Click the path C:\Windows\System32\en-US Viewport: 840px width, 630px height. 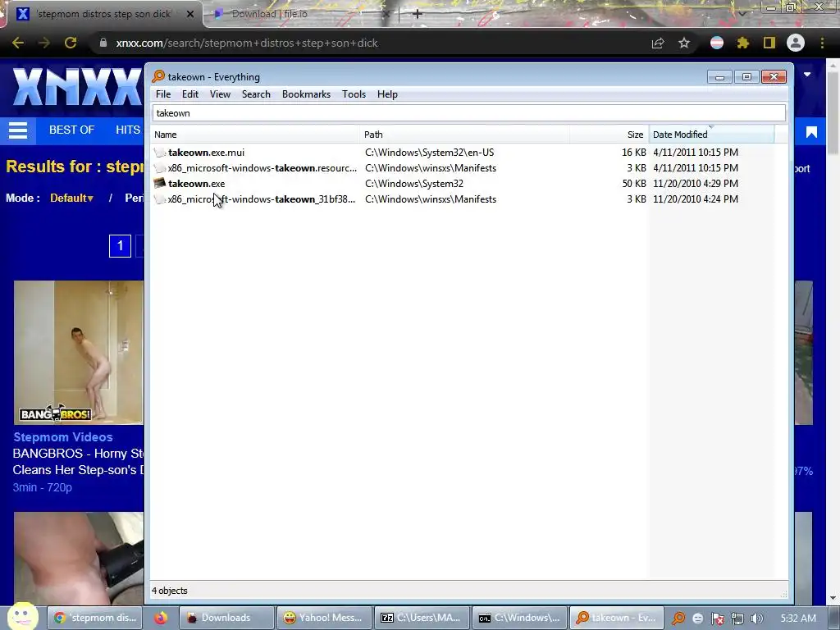click(430, 153)
